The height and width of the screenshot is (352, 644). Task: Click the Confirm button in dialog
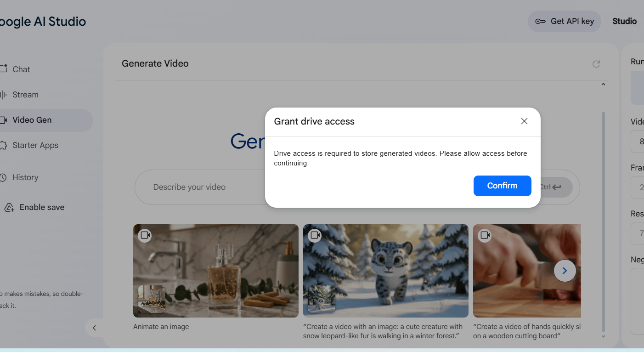pos(502,186)
